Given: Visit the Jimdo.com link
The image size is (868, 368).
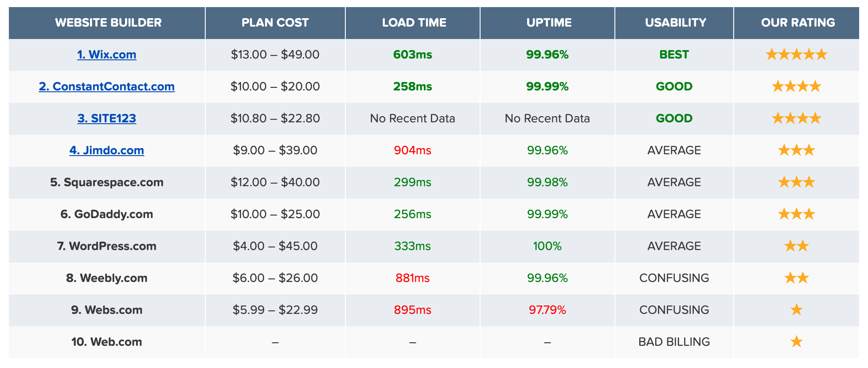Looking at the screenshot, I should (x=106, y=150).
